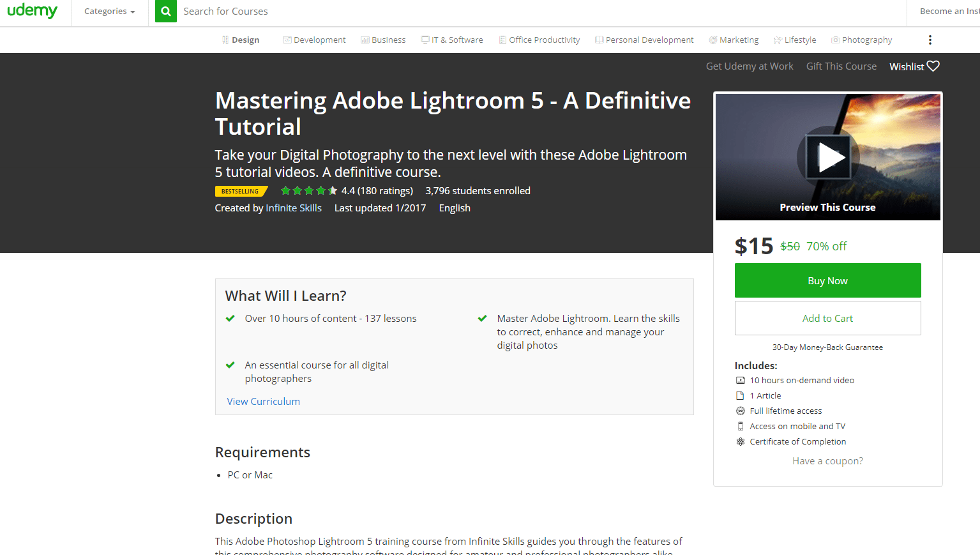Click the '4.4 (180 ratings)' text
Image resolution: width=980 pixels, height=555 pixels.
coord(377,190)
